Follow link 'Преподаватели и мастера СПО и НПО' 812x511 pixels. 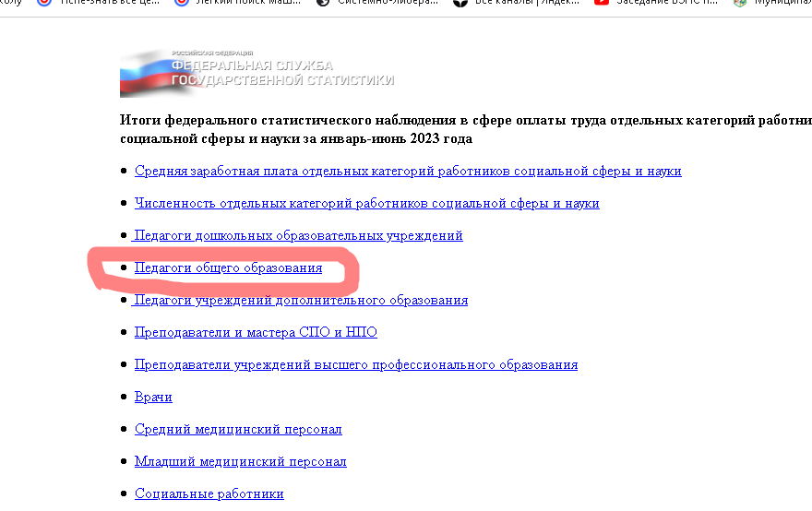256,332
